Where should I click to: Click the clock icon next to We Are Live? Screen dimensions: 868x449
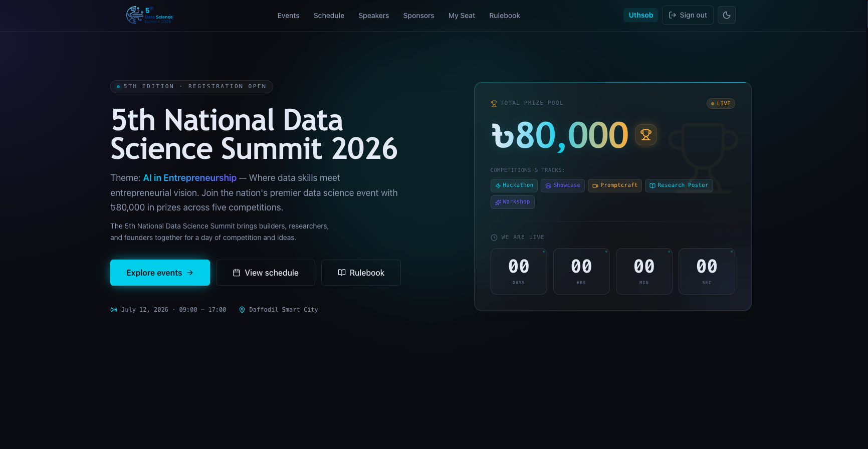(494, 238)
